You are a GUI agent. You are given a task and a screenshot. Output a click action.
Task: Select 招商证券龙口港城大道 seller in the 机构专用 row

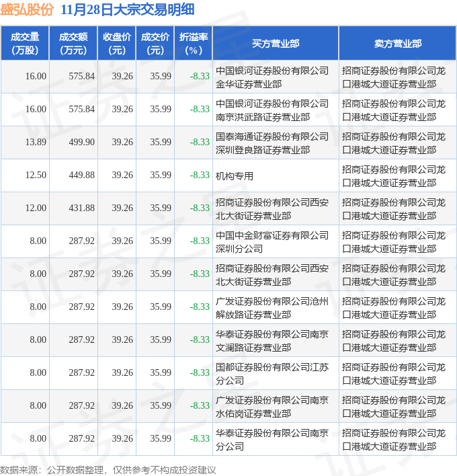(x=394, y=175)
